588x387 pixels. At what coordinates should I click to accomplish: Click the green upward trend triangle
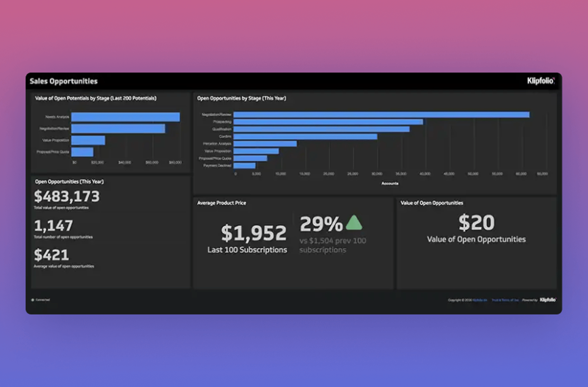tap(354, 223)
